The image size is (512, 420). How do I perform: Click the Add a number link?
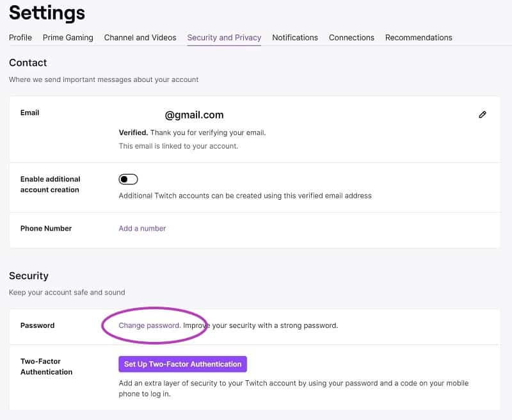point(142,229)
